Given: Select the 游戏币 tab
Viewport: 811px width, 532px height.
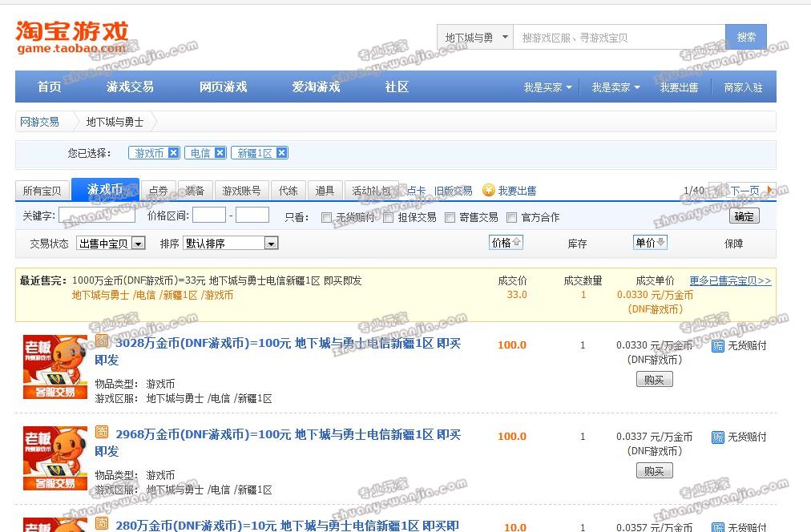Looking at the screenshot, I should [105, 189].
